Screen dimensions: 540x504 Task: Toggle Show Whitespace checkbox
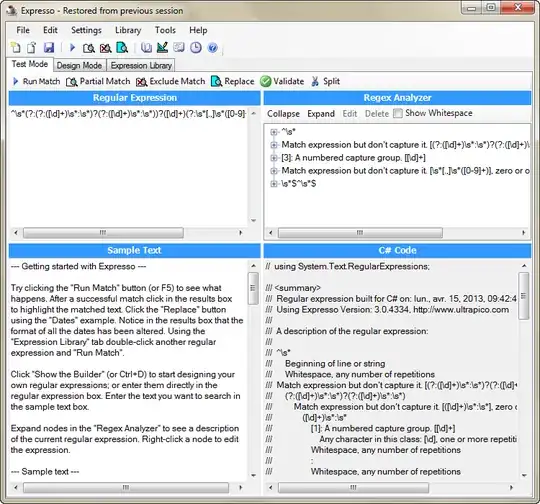coord(398,113)
